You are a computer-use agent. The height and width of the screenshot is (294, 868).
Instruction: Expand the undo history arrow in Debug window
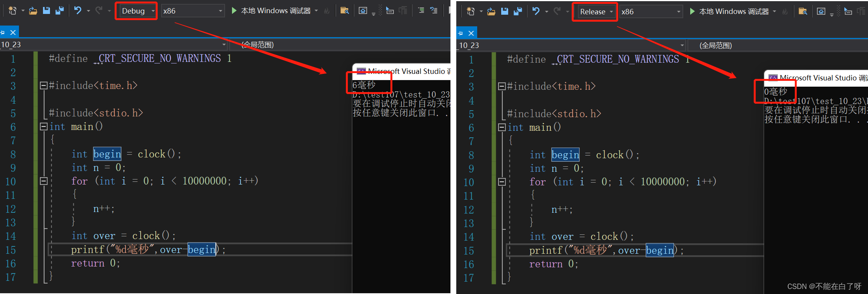point(88,11)
